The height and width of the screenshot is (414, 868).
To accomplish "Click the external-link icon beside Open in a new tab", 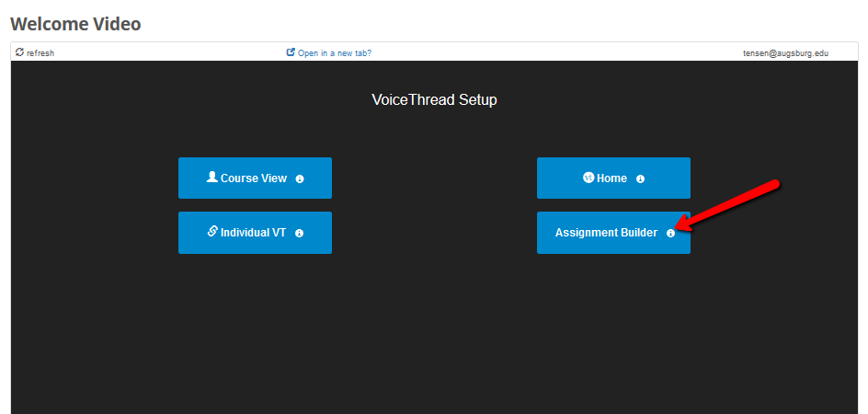I will coord(291,52).
